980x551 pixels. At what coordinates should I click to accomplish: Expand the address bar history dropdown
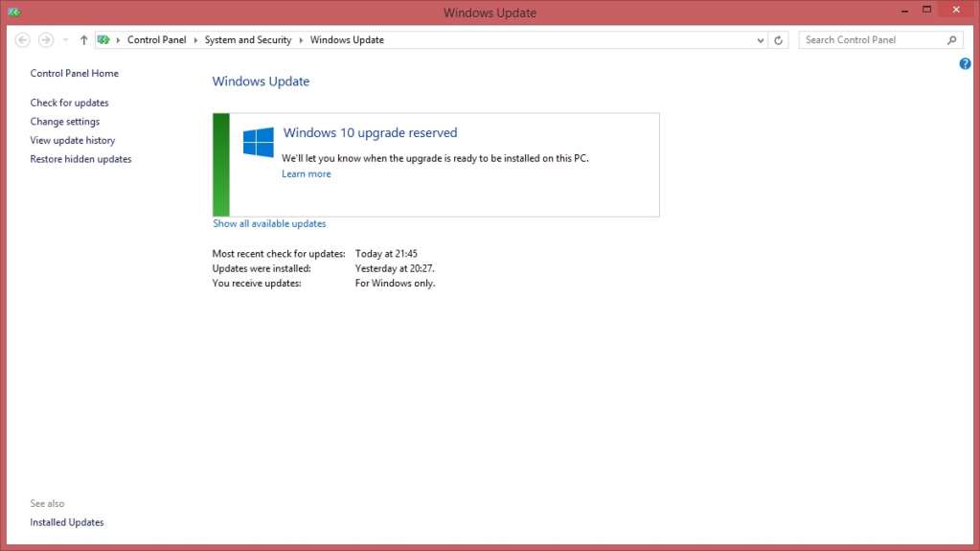click(x=761, y=40)
